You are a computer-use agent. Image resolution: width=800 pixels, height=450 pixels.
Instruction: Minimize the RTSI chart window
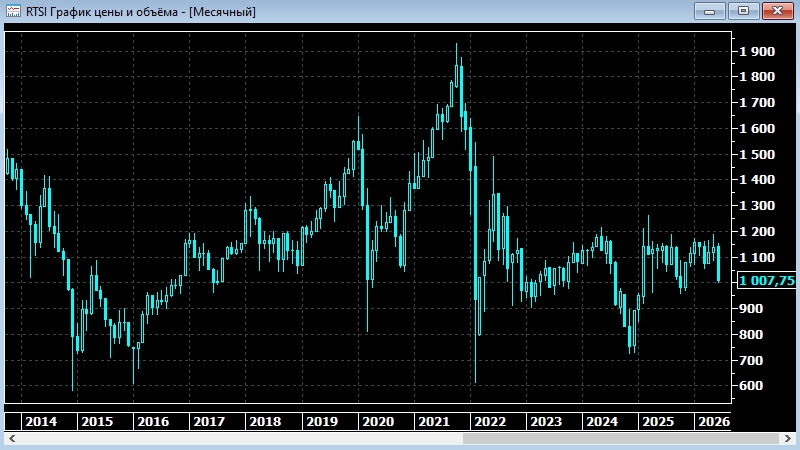(710, 11)
